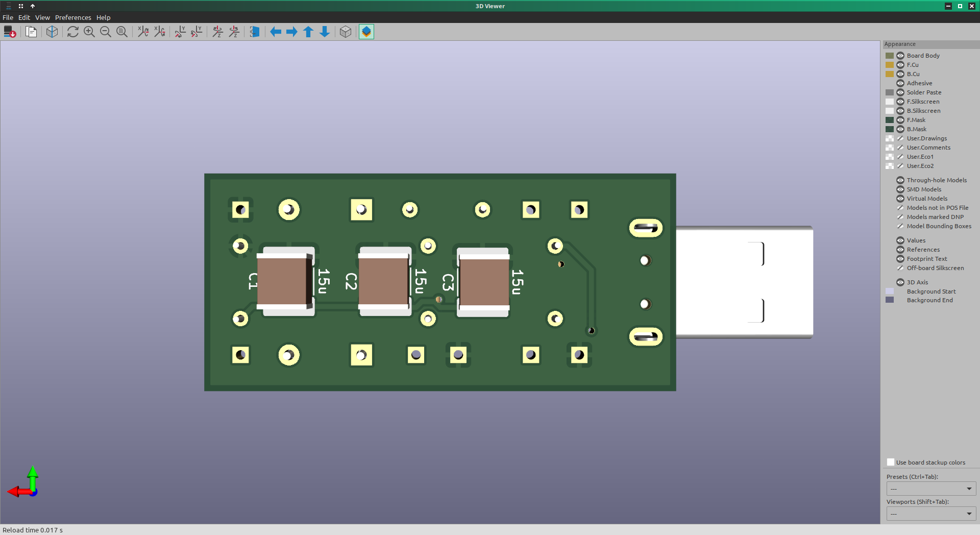This screenshot has width=980, height=535.
Task: Open the File menu
Action: point(8,17)
